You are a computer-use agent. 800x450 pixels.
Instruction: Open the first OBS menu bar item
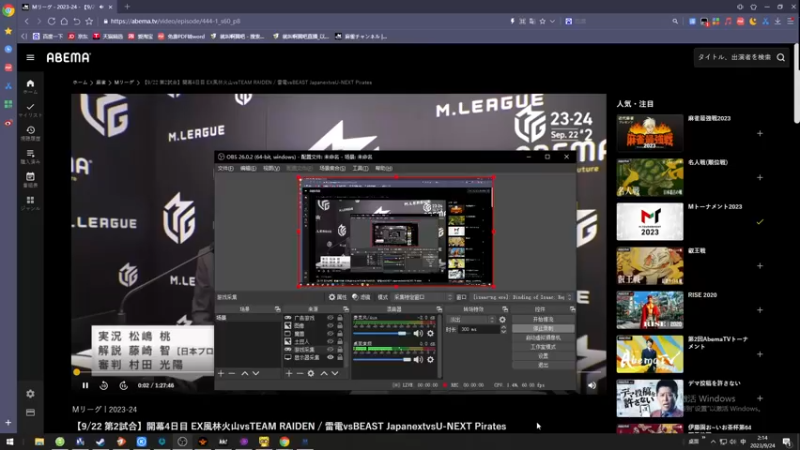click(226, 168)
